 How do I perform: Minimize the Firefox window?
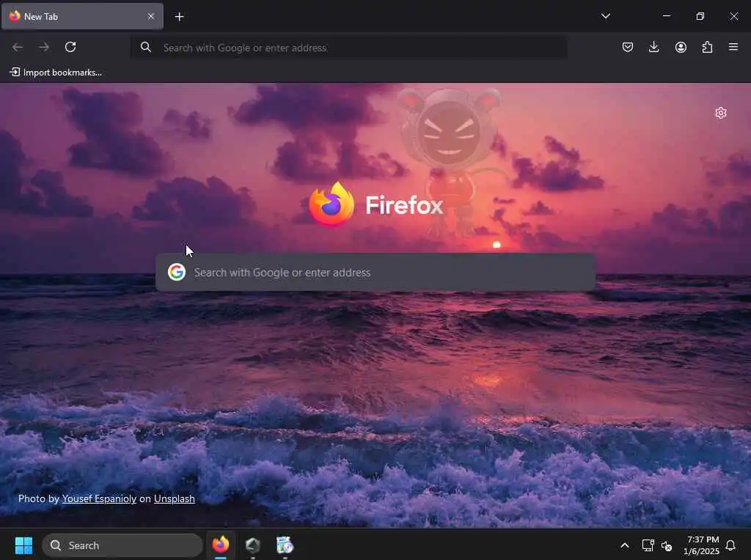(x=666, y=16)
